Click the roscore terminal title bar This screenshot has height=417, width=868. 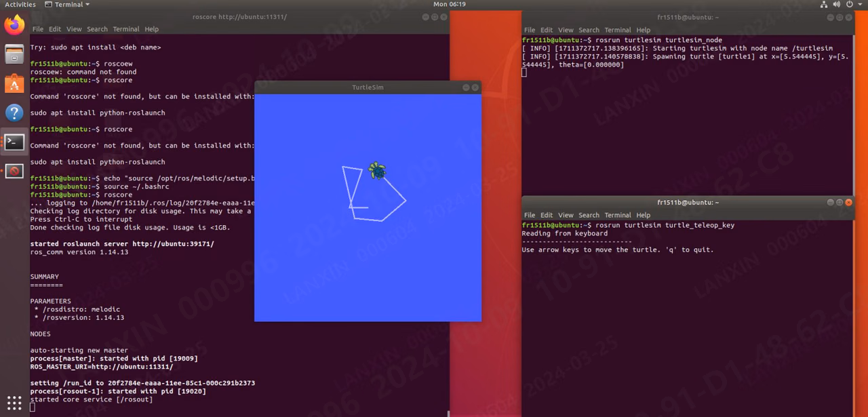click(239, 17)
